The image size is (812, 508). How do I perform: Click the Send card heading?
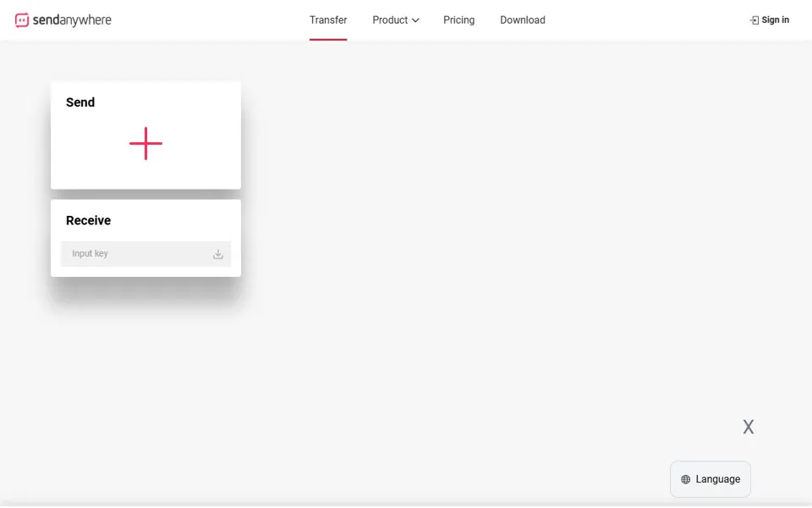point(80,102)
